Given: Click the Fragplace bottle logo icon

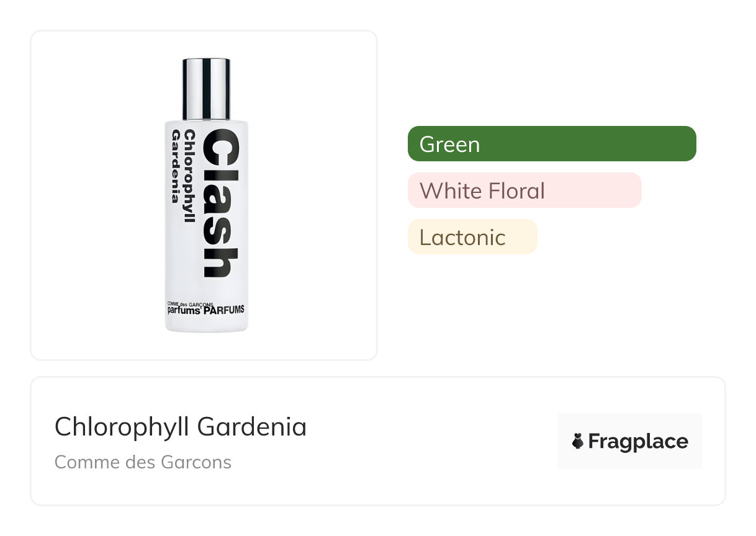Looking at the screenshot, I should point(578,442).
